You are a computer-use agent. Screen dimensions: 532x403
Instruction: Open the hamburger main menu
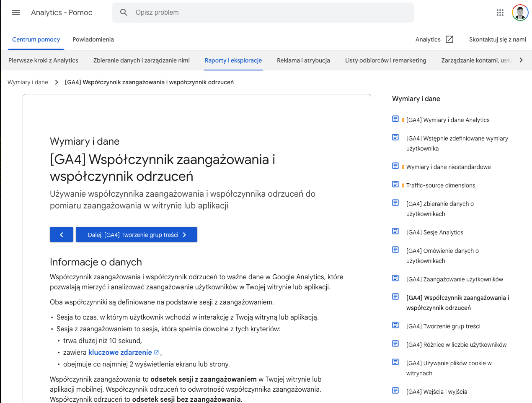[x=16, y=13]
